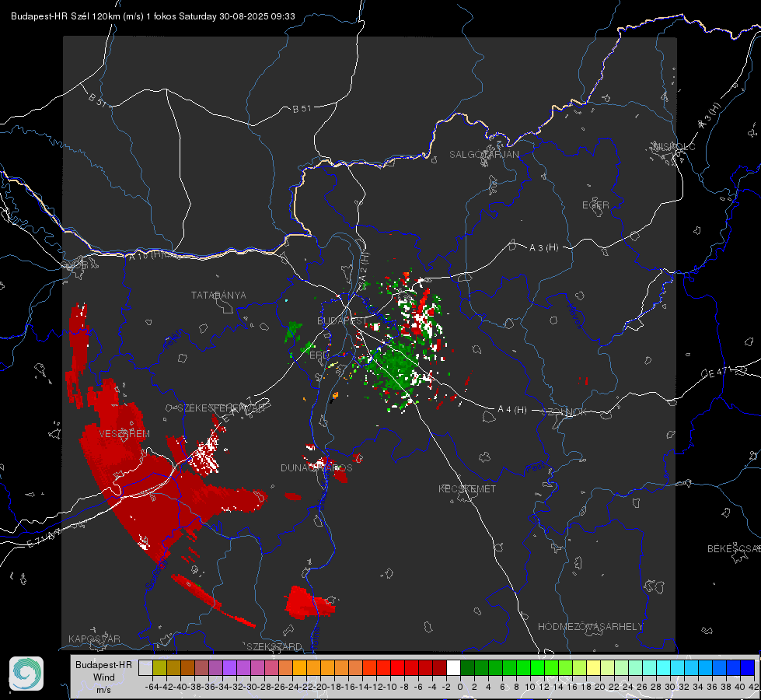Screen dimensions: 761x700
Task: Click the BUDAPEST city label
Action: point(342,321)
